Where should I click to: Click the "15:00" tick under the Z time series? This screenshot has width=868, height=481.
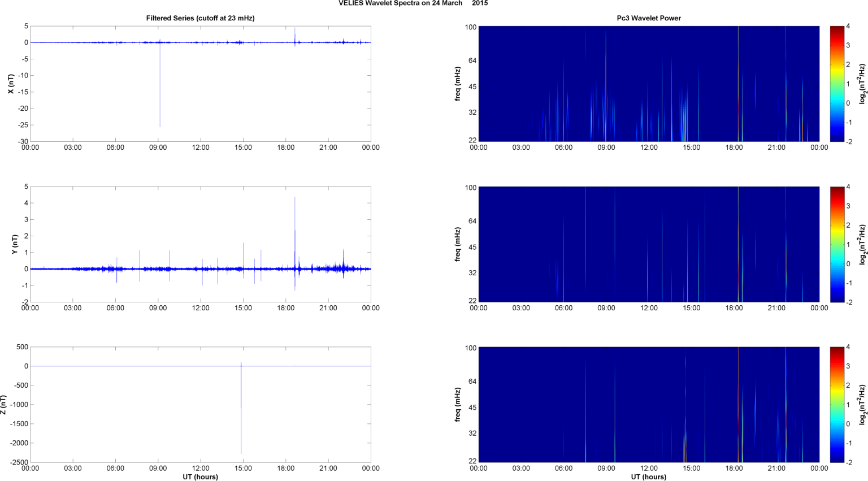(243, 468)
